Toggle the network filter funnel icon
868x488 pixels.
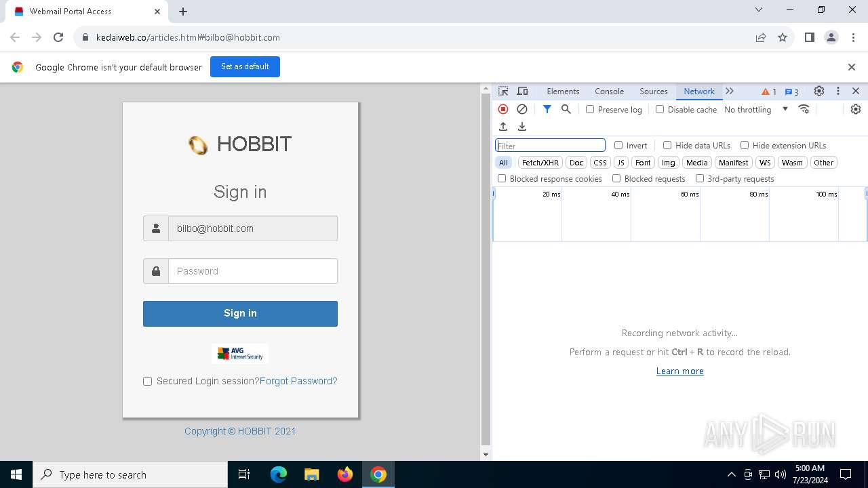click(547, 109)
